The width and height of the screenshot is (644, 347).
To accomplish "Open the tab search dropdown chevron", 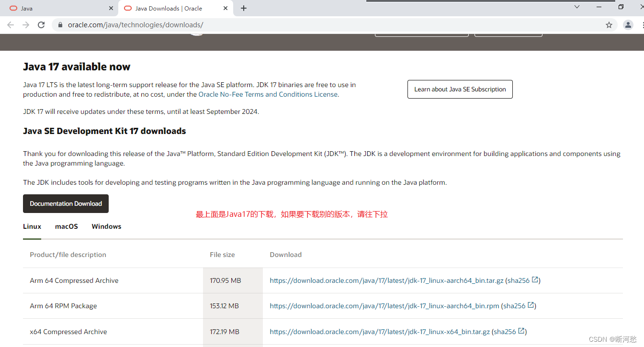I will pyautogui.click(x=577, y=7).
